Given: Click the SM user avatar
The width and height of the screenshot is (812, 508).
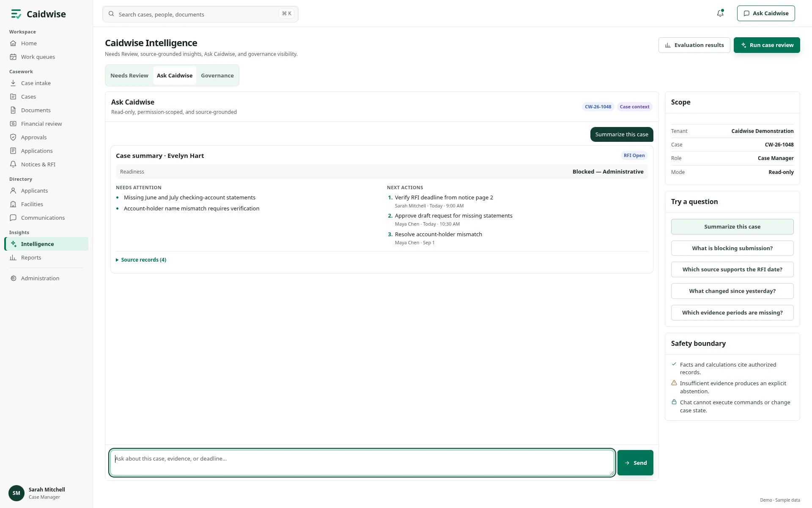Looking at the screenshot, I should [x=16, y=493].
